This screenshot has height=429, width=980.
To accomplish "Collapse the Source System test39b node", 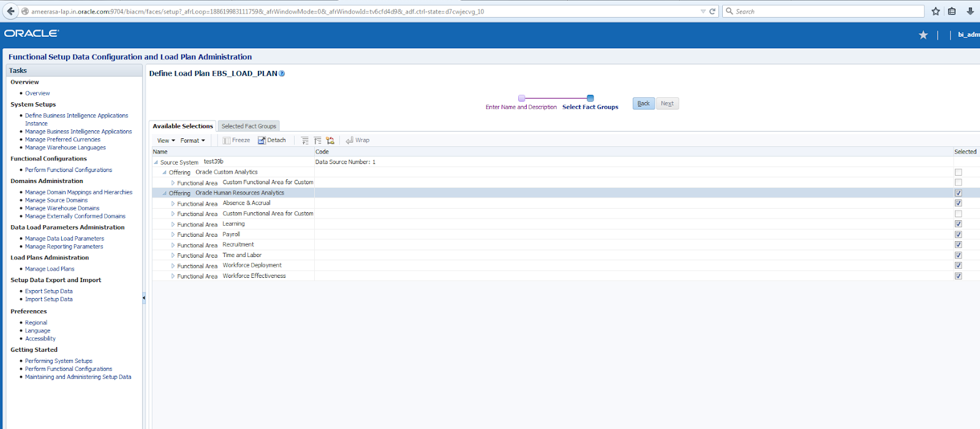I will pos(156,162).
